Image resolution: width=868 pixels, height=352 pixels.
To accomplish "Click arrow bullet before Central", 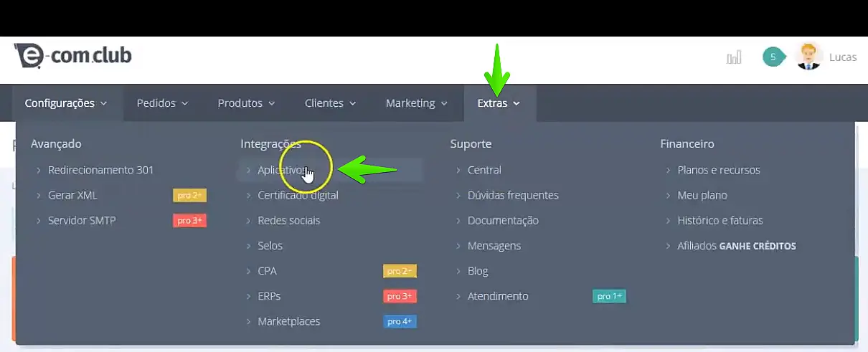I will point(458,171).
